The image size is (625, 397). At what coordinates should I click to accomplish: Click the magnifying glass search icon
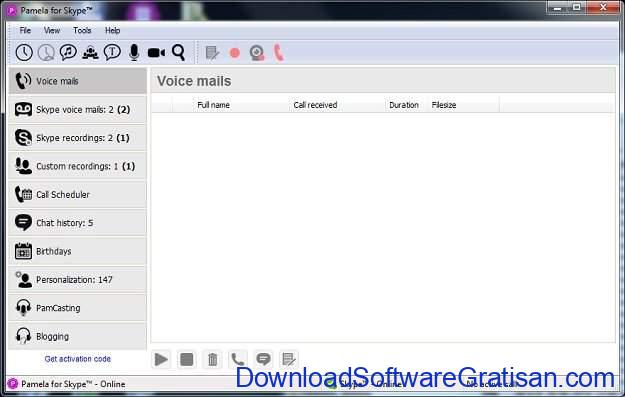click(178, 52)
